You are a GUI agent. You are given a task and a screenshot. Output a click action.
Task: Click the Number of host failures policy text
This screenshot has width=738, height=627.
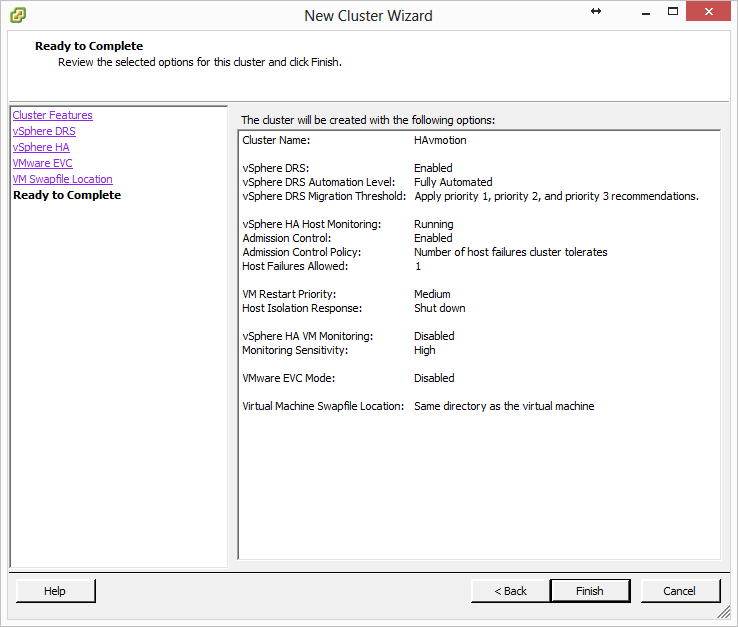pos(511,252)
